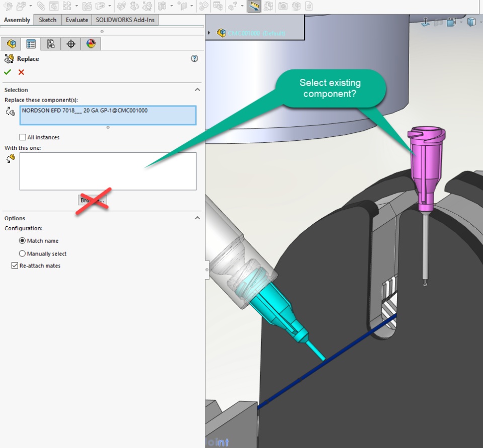The image size is (483, 448).
Task: Open the Linear Component Pattern dropdown arrow
Action: click(76, 6)
